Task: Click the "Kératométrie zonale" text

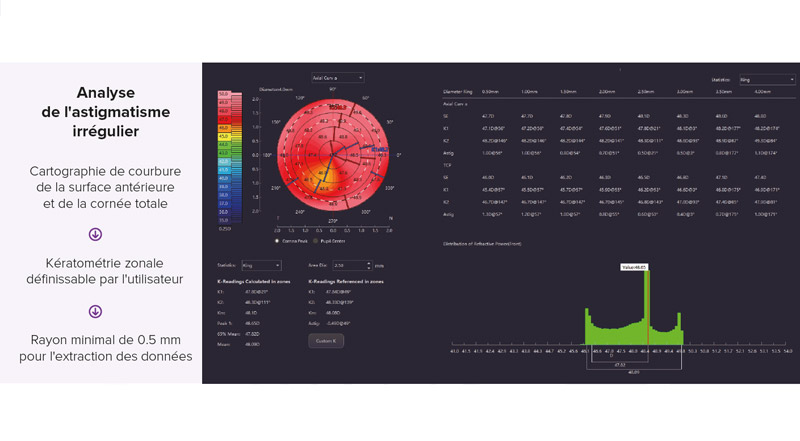Action: point(105,263)
